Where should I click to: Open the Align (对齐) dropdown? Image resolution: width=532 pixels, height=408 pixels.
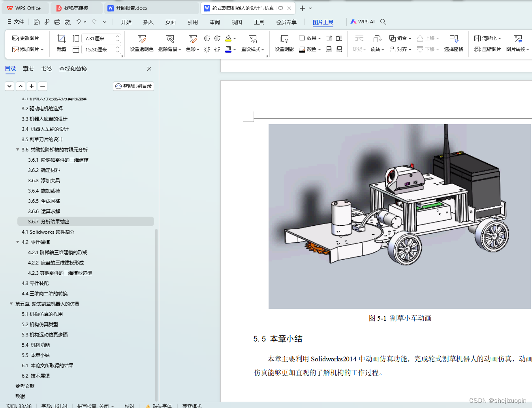tap(400, 49)
